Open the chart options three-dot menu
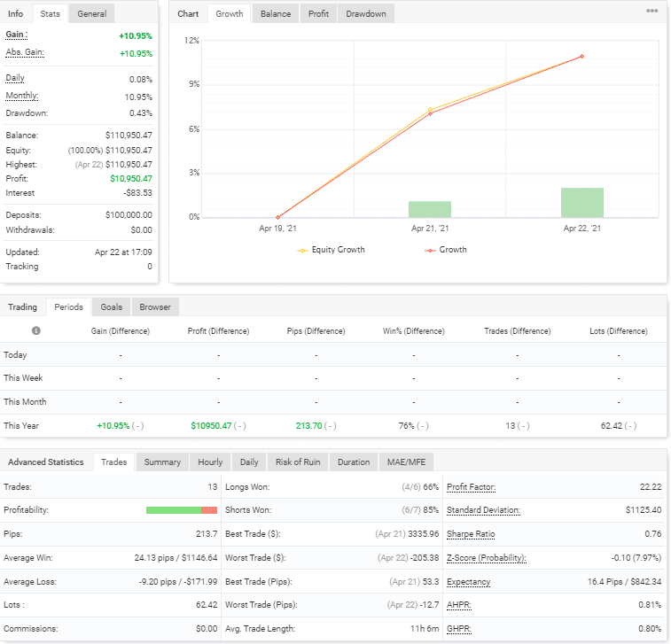Viewport: 671px width, 644px height. pyautogui.click(x=652, y=12)
